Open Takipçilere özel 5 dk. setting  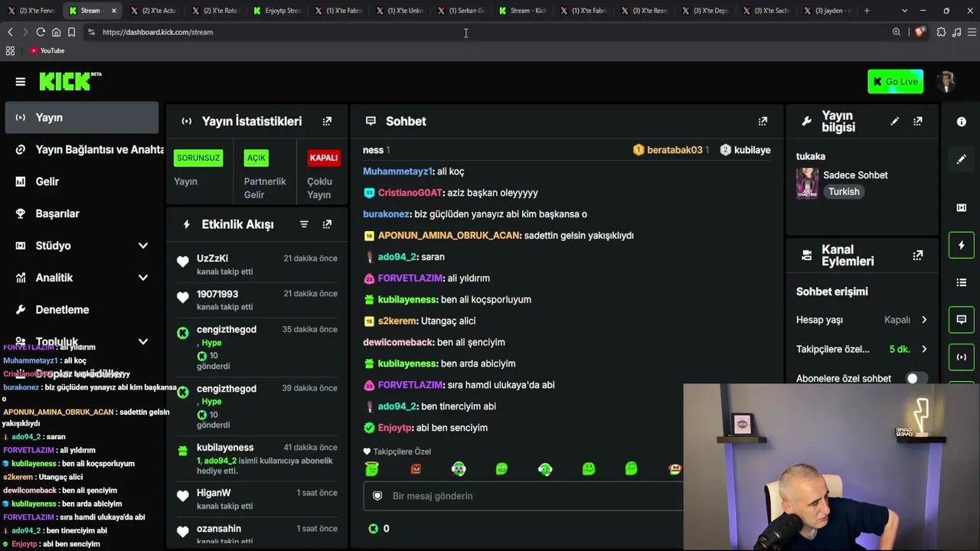click(861, 349)
